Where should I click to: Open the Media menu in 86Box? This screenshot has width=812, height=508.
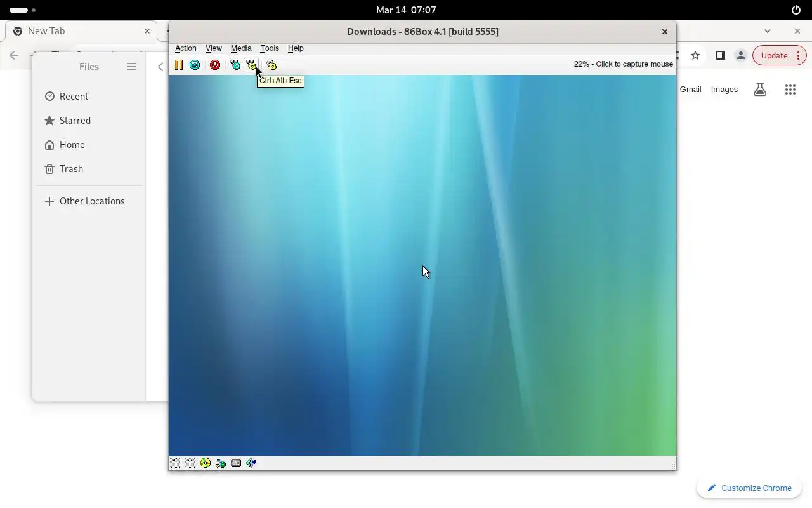(241, 48)
